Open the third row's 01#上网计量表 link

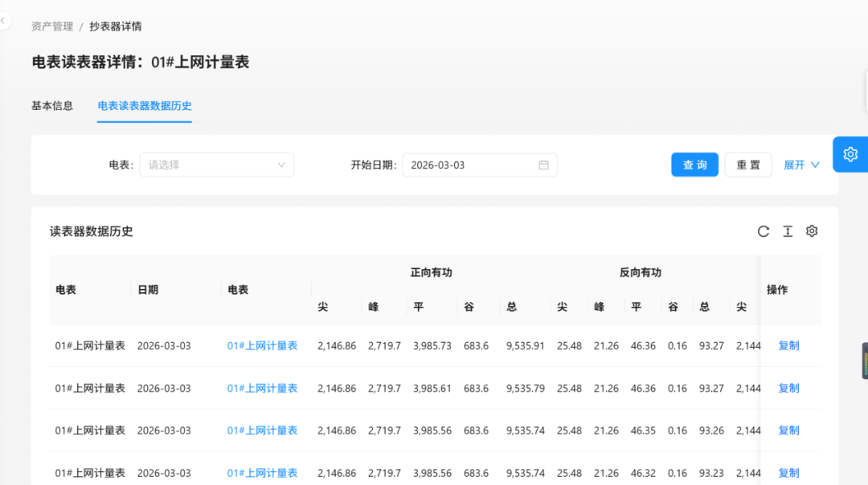pos(262,430)
